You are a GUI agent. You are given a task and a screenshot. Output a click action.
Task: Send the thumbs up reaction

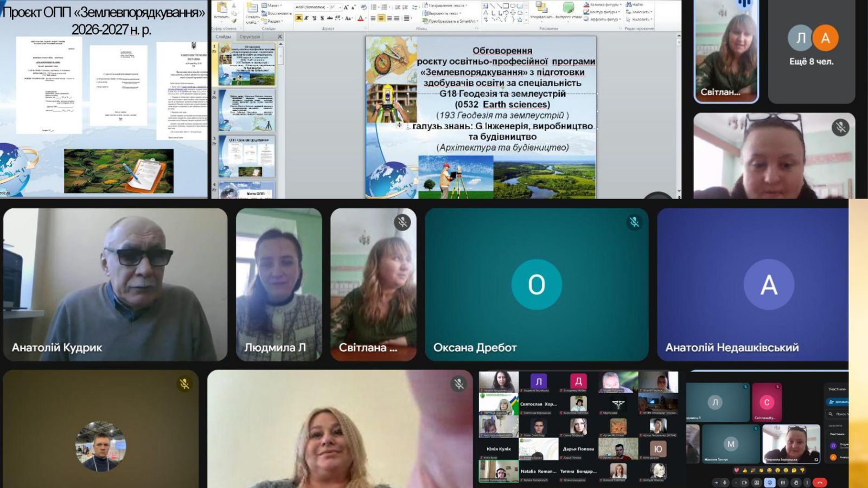click(x=745, y=470)
